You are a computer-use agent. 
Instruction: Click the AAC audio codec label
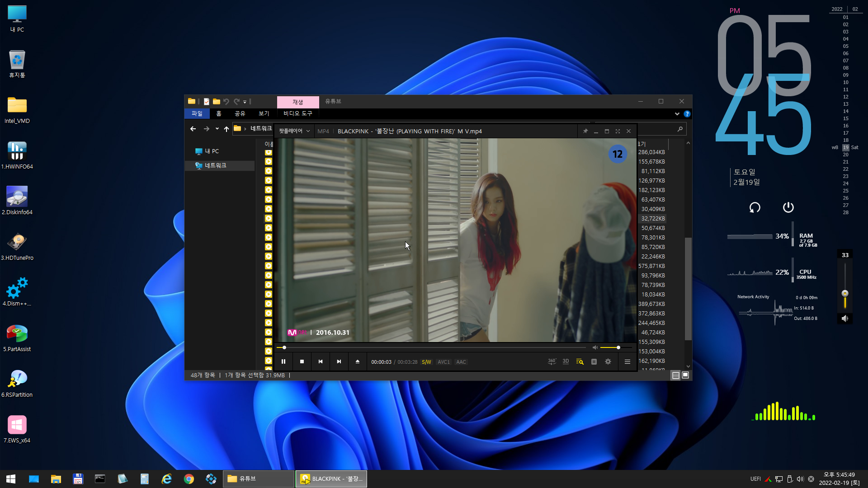[461, 362]
